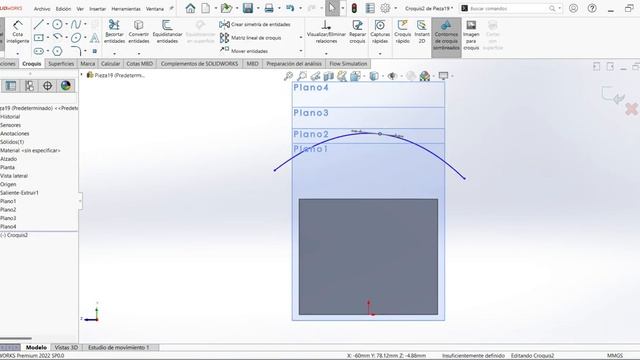Open the Herramientas menu
The image size is (640, 360).
coord(126,9)
